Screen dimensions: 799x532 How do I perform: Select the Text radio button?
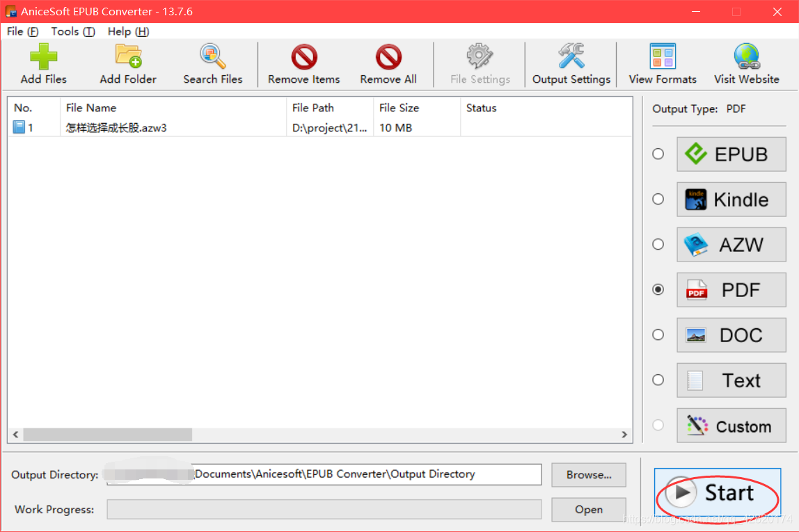(x=658, y=380)
